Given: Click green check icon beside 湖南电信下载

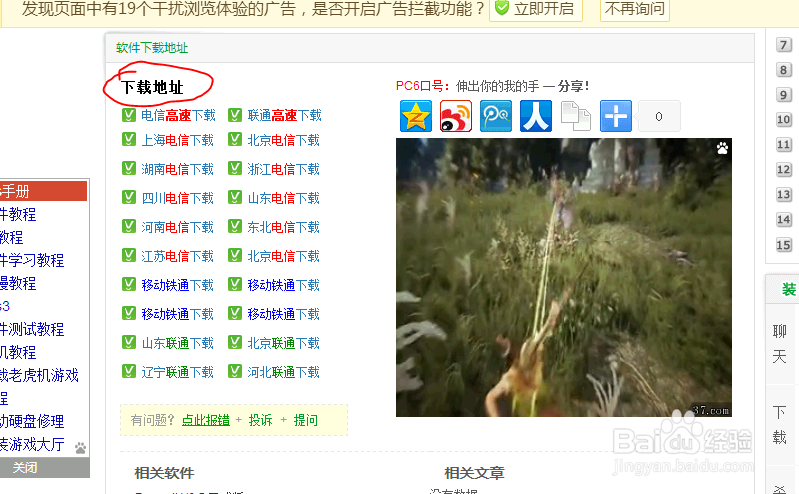Looking at the screenshot, I should coord(129,168).
